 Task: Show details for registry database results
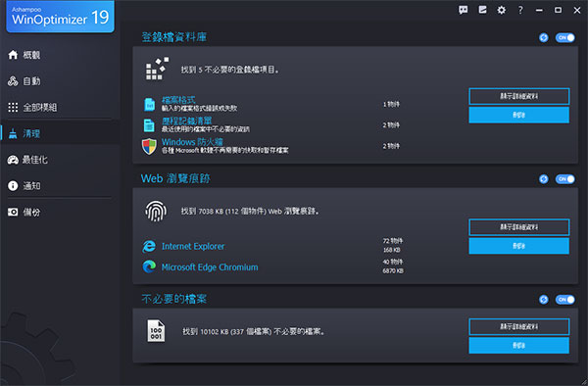(x=519, y=96)
